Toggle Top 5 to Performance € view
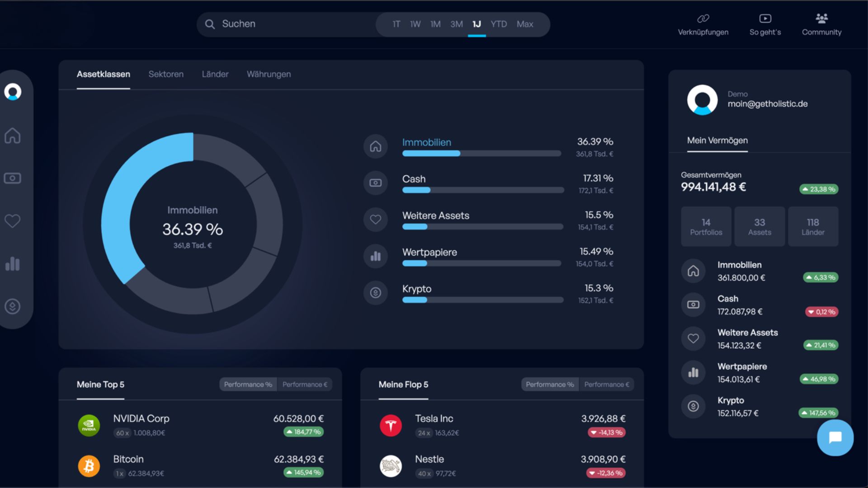 coord(305,385)
